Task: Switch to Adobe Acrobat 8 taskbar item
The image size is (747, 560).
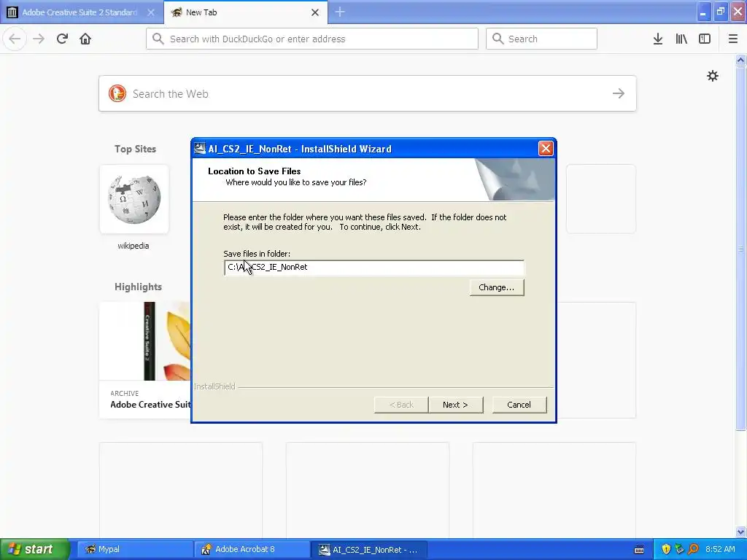Action: point(252,549)
